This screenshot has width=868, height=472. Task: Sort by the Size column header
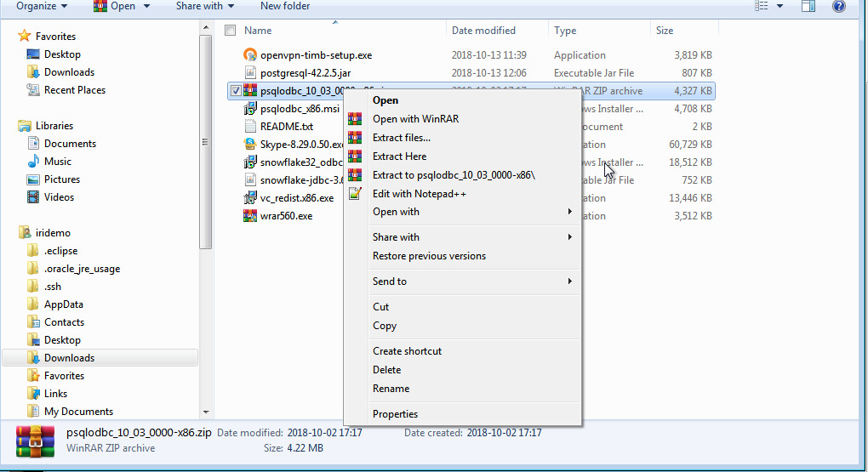coord(685,31)
